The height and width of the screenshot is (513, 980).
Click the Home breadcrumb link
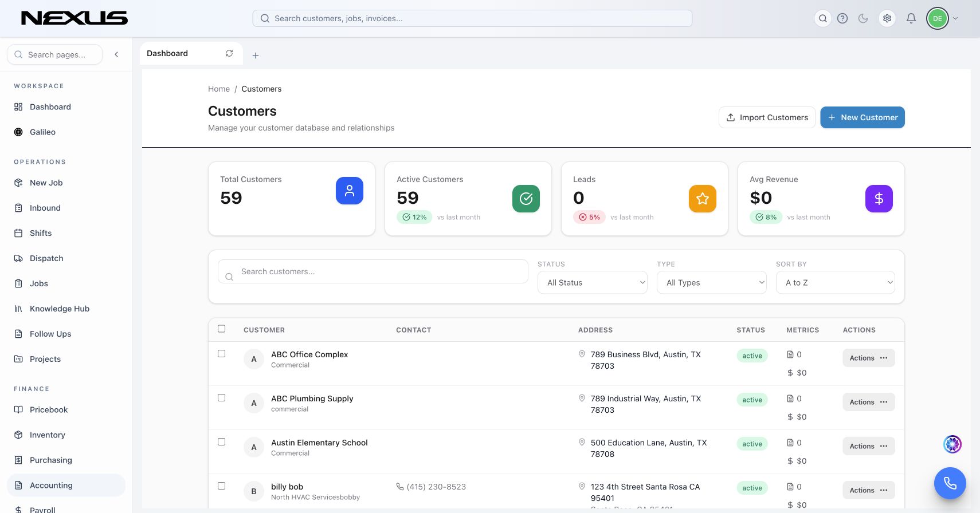pos(219,89)
